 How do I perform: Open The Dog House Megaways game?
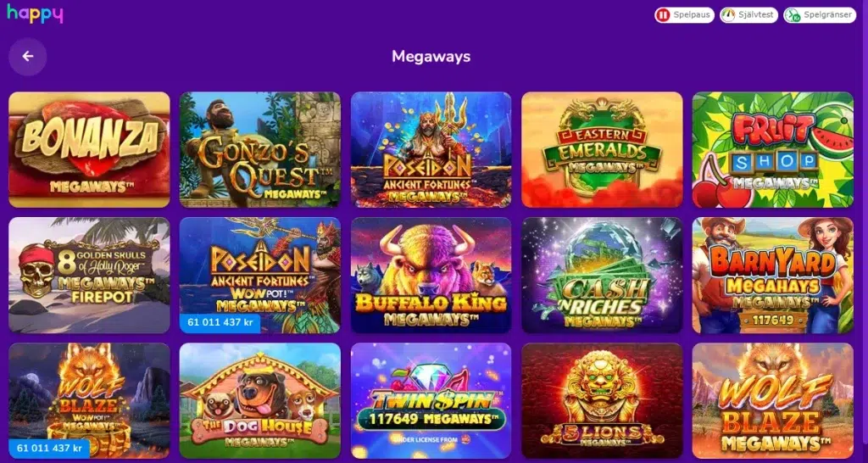click(x=259, y=401)
